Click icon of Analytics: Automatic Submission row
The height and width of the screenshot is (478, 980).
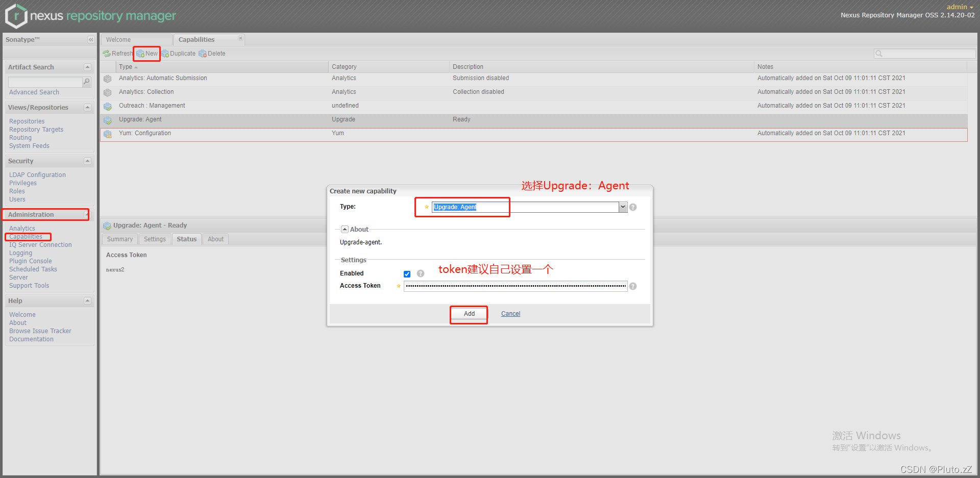[x=108, y=79]
